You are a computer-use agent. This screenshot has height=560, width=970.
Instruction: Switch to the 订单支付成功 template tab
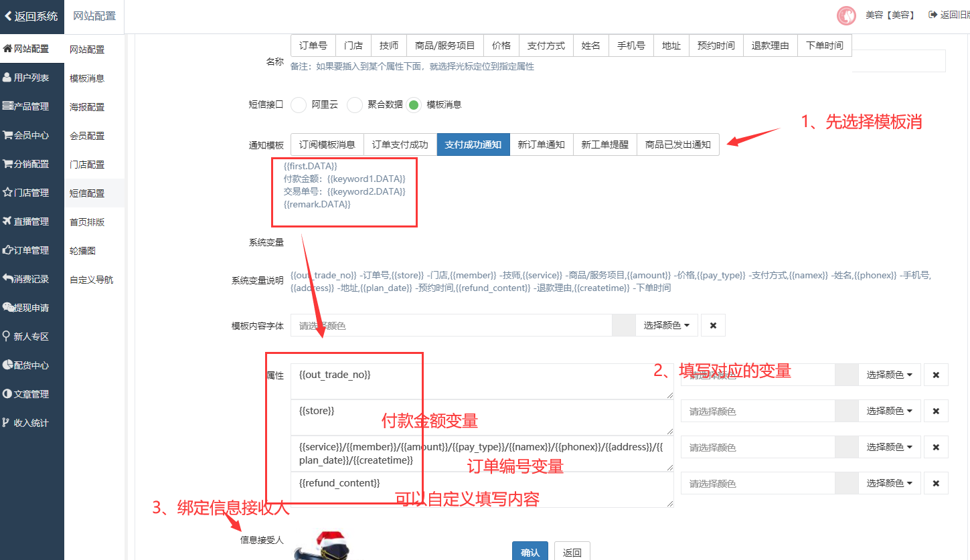400,145
